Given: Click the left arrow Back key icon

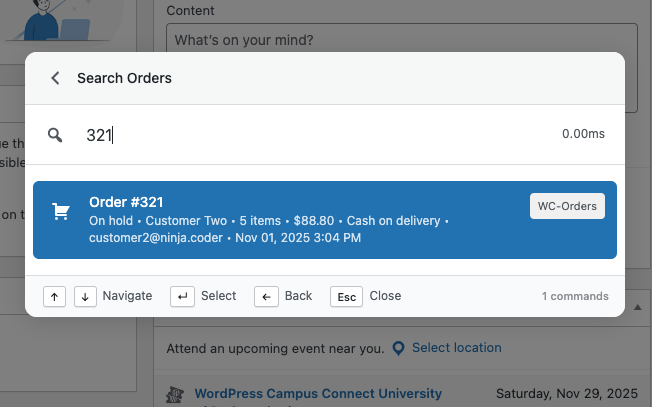Looking at the screenshot, I should [x=266, y=296].
